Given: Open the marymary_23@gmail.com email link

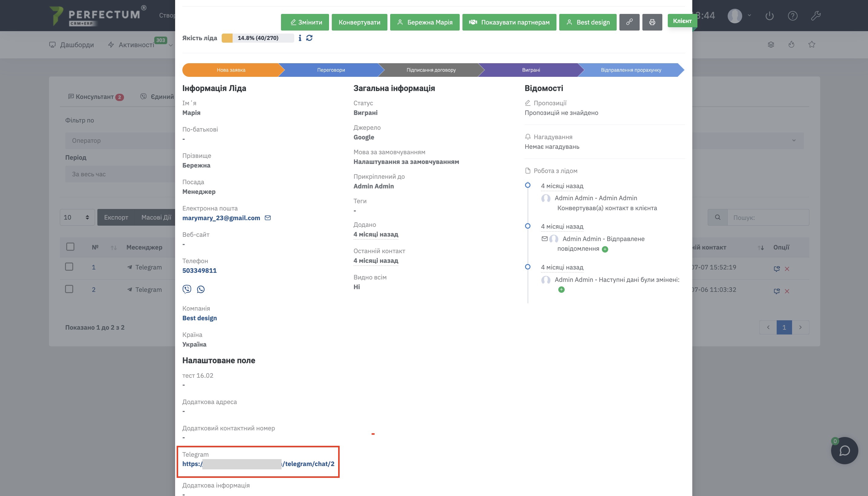Looking at the screenshot, I should pyautogui.click(x=221, y=218).
